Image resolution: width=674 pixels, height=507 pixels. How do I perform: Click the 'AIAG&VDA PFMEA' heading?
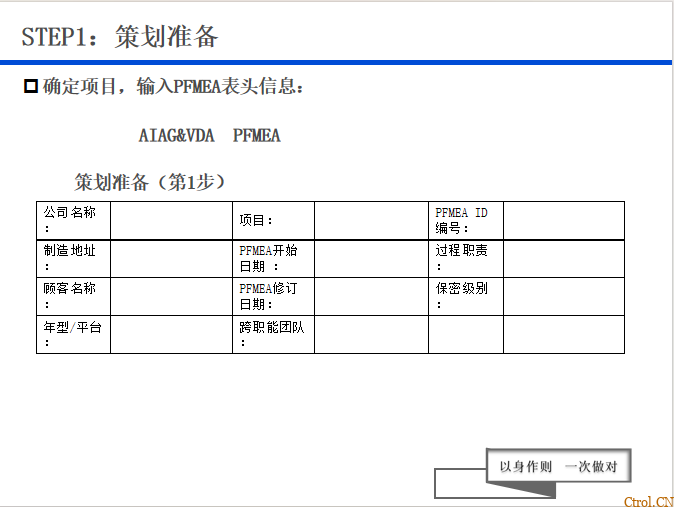[x=209, y=135]
